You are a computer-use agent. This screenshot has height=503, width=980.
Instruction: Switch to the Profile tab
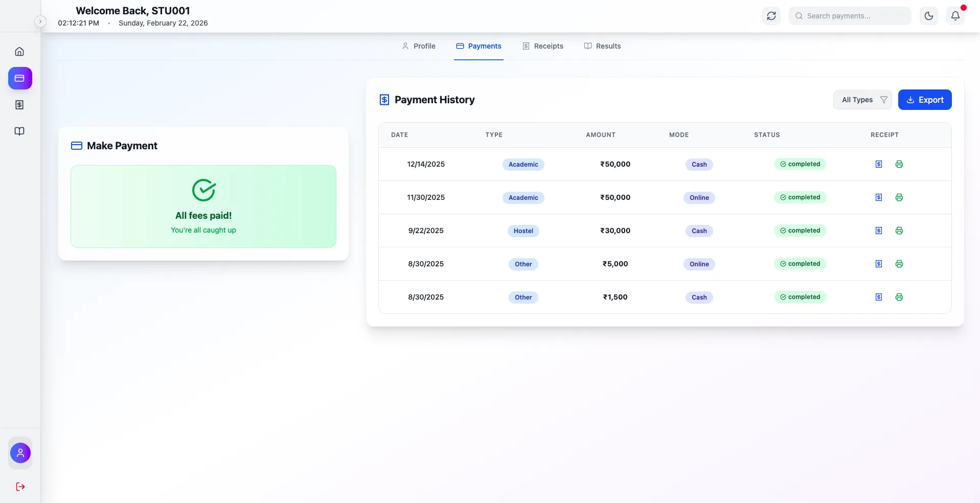419,46
